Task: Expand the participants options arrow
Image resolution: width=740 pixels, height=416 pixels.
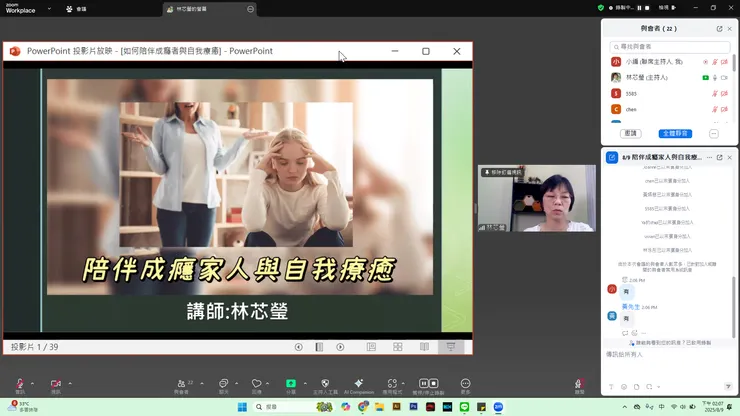Action: pyautogui.click(x=202, y=383)
